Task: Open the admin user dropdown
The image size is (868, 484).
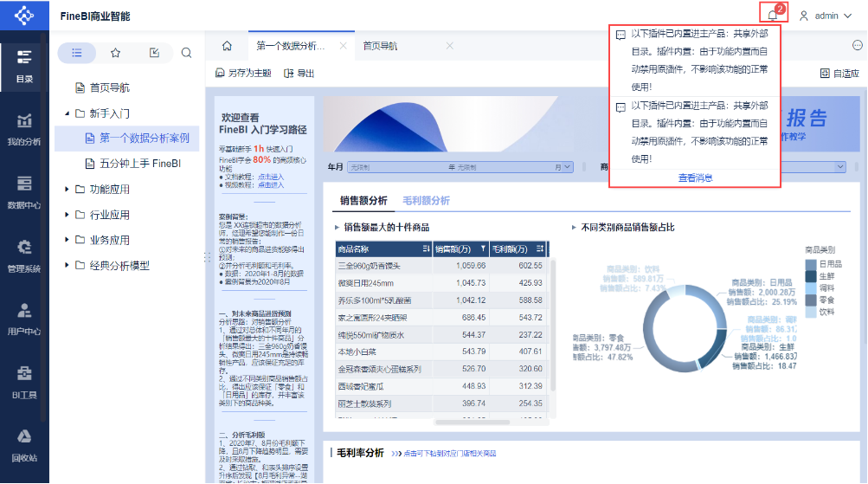Action: (826, 16)
